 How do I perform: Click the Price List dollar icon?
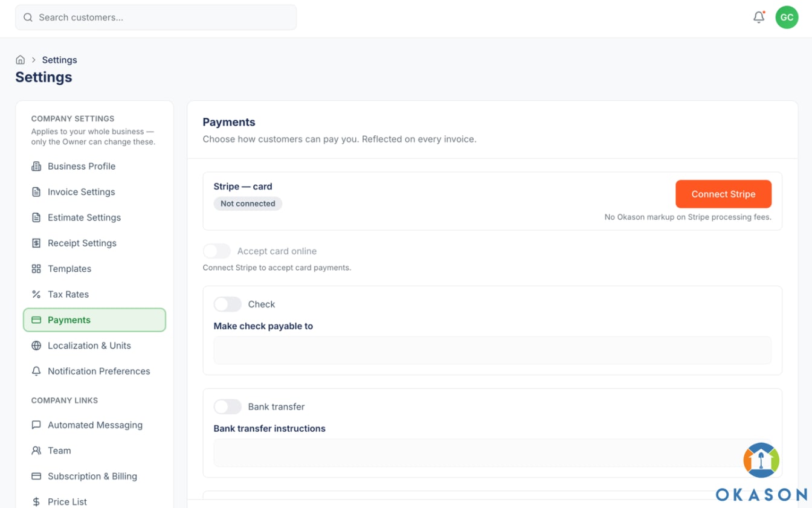click(x=36, y=501)
